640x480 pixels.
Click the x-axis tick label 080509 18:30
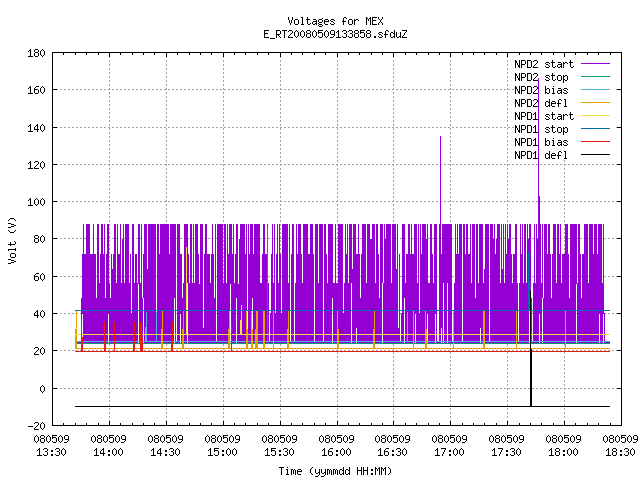(x=620, y=446)
